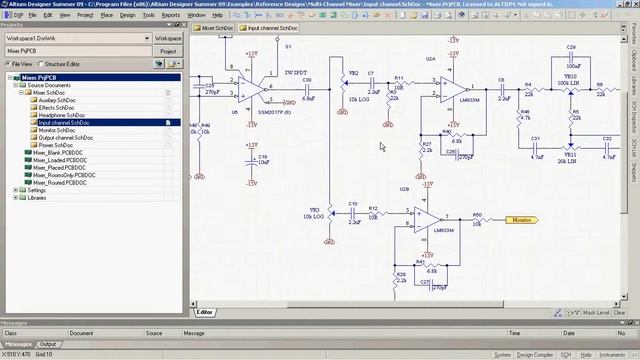Viewport: 640px width, 360px height.
Task: Click the Select inside area rectangle icon
Action: click(571, 15)
